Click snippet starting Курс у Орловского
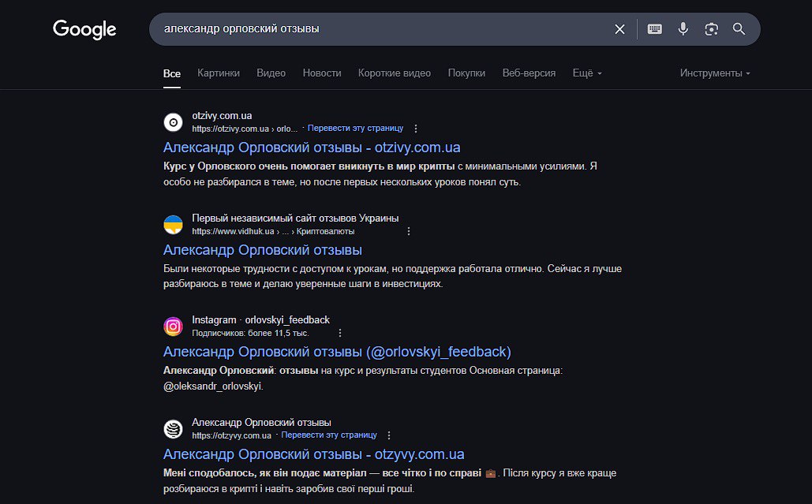The width and height of the screenshot is (812, 504). click(380, 174)
